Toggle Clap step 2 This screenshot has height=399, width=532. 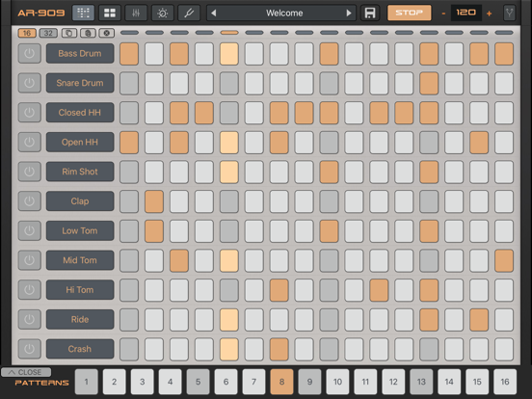[154, 201]
